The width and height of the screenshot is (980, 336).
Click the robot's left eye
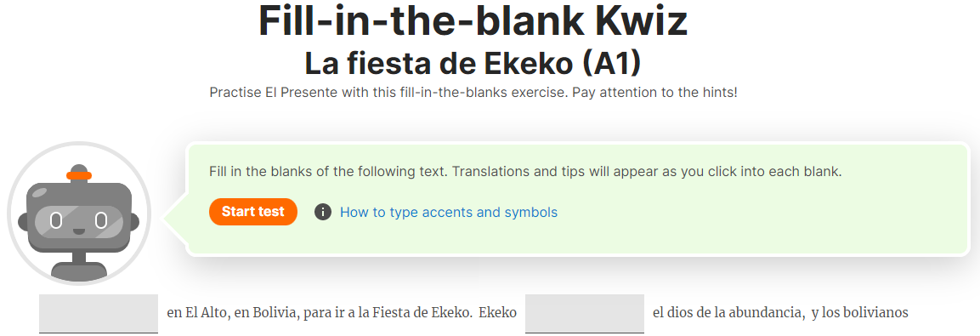coord(55,220)
